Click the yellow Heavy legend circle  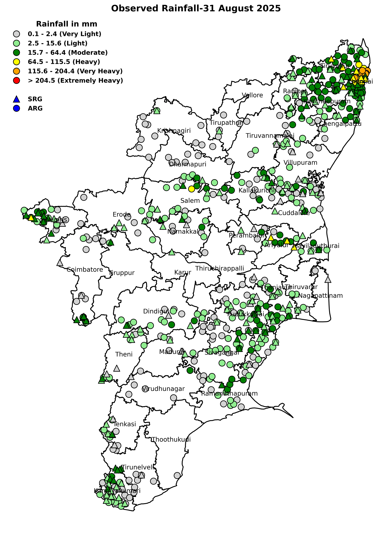[x=16, y=62]
